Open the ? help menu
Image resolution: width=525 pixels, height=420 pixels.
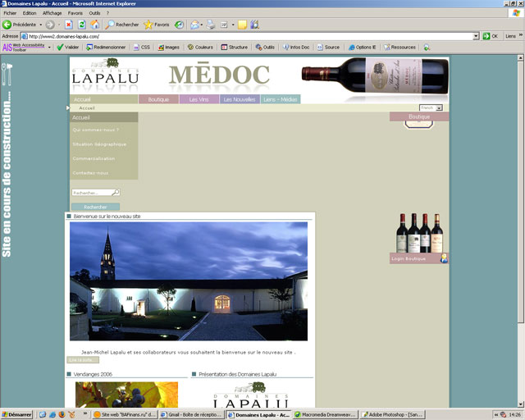tap(107, 13)
